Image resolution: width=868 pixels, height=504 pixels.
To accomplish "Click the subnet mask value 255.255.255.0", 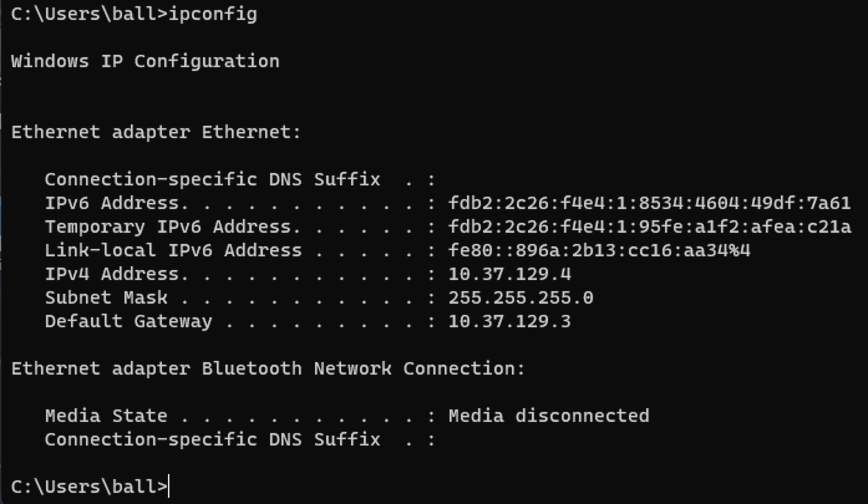I will tap(521, 298).
